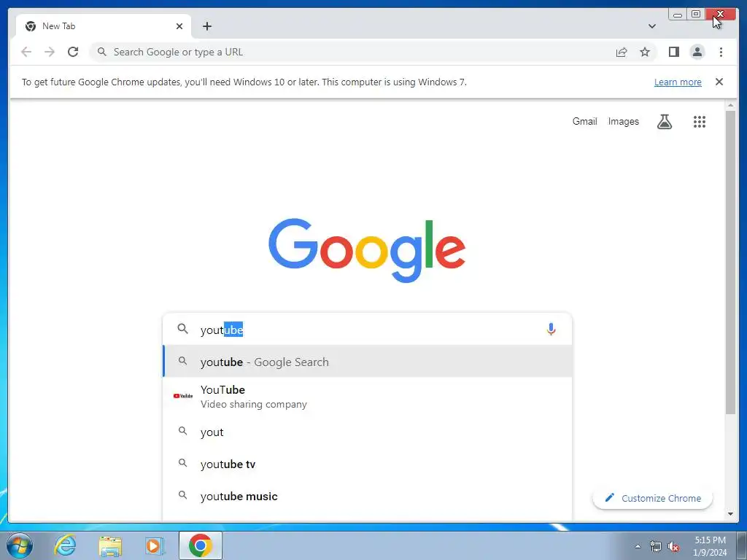Click the network tray icon

[656, 547]
